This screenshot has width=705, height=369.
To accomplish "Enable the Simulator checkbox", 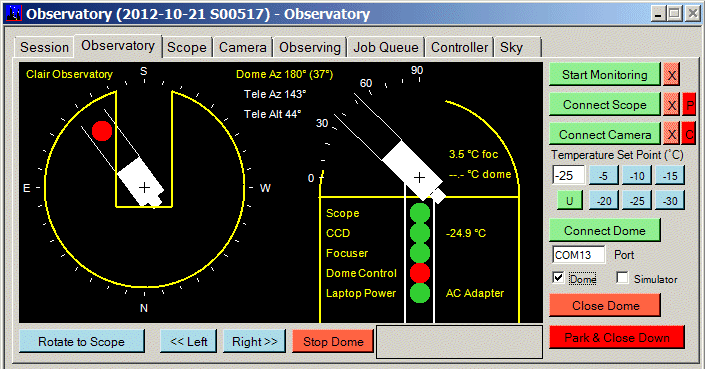I will tap(622, 278).
